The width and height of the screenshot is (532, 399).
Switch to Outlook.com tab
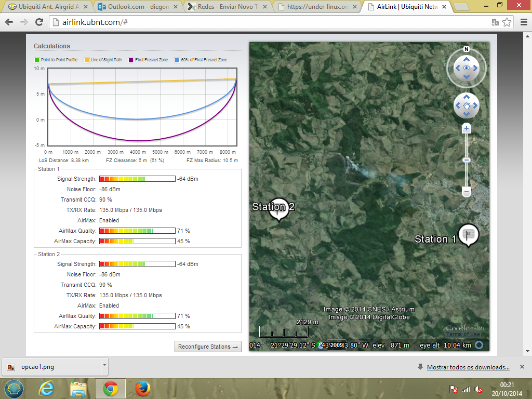coord(137,6)
